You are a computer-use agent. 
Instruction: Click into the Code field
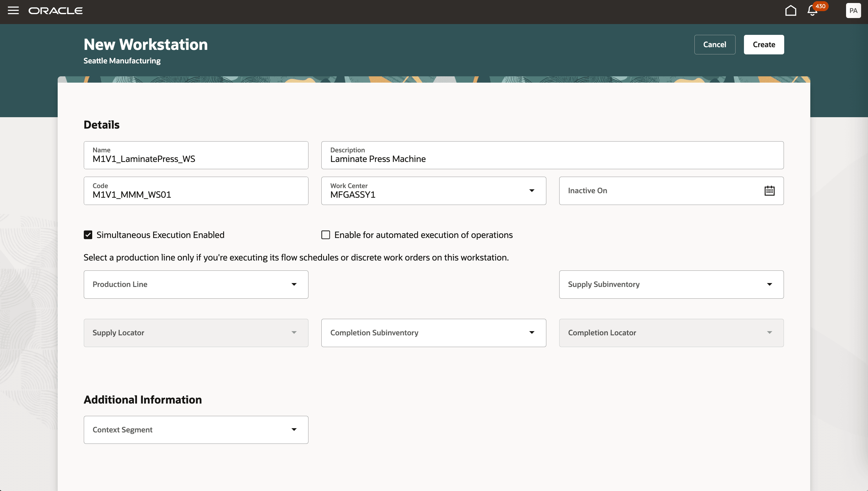click(x=196, y=191)
